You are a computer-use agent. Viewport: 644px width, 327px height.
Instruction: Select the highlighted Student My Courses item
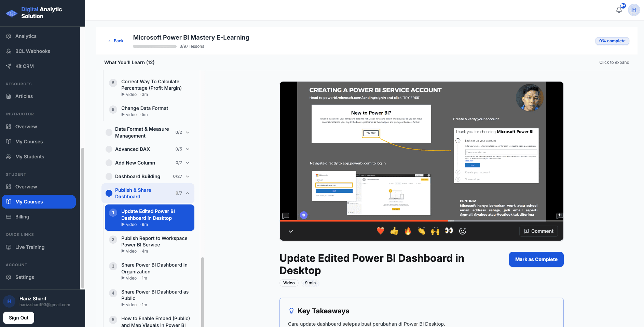pyautogui.click(x=39, y=202)
